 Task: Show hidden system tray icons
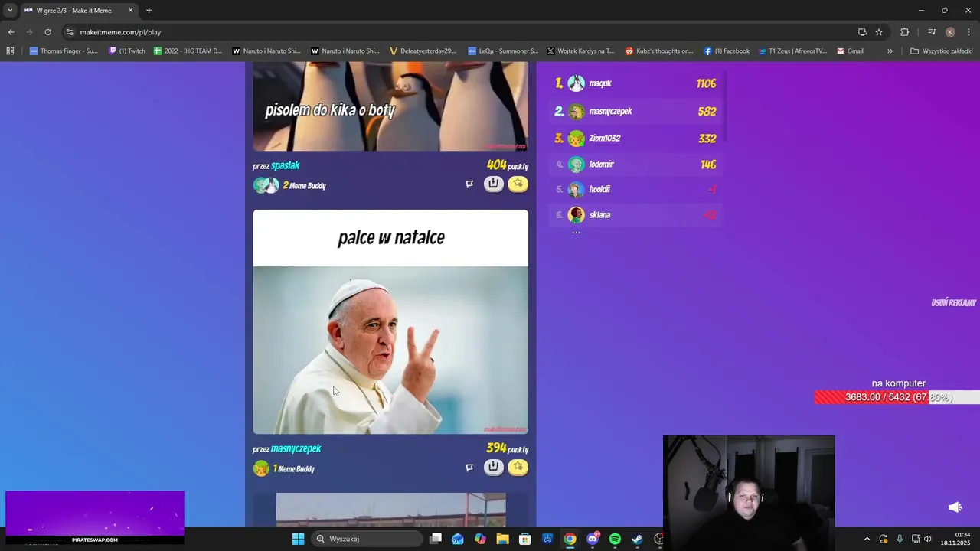(x=867, y=539)
